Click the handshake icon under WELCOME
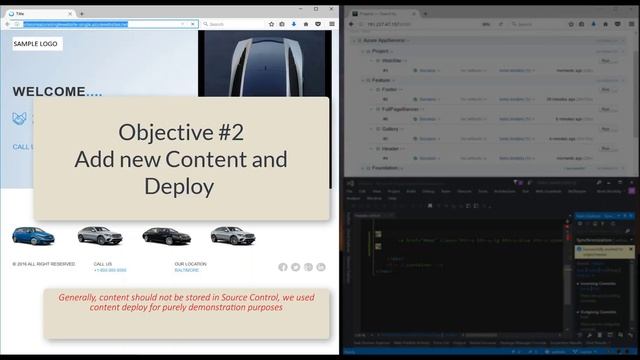 tap(19, 119)
